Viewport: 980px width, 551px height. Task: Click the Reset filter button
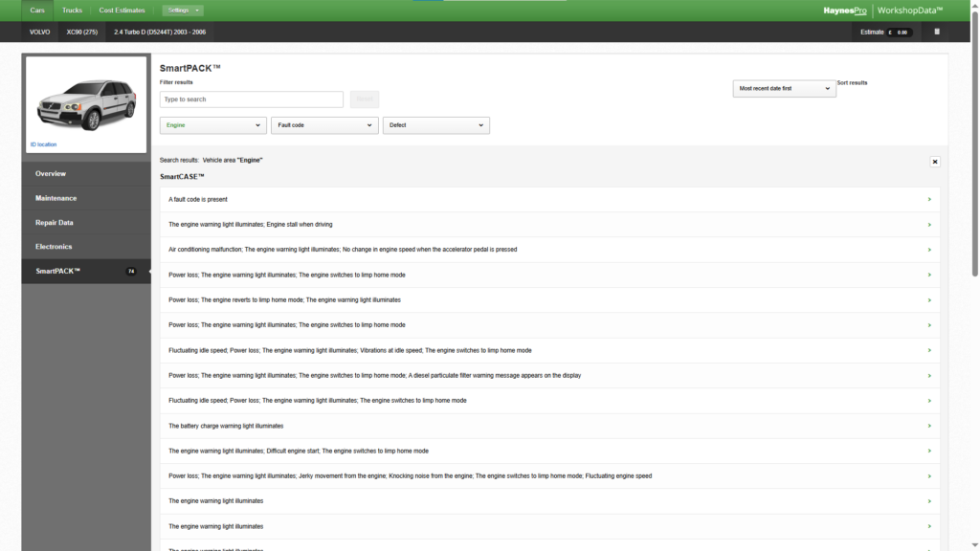365,99
